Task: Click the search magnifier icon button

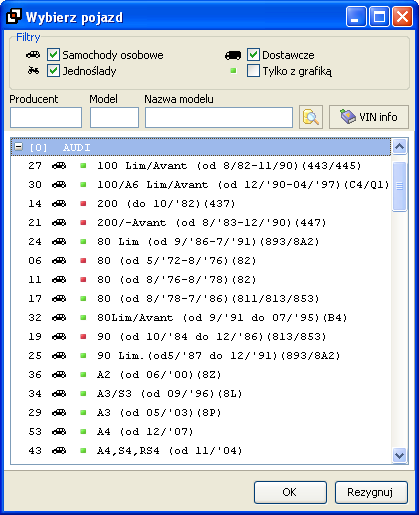Action: (x=311, y=117)
